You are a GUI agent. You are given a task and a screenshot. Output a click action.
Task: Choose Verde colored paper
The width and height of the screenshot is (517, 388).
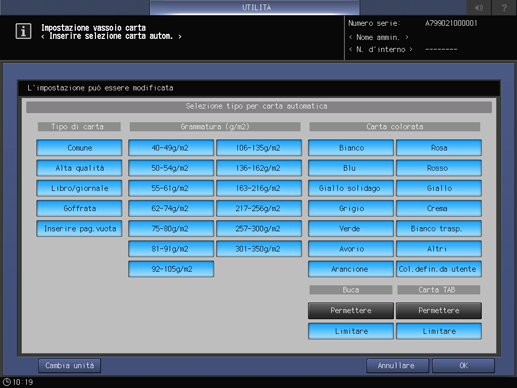point(351,229)
